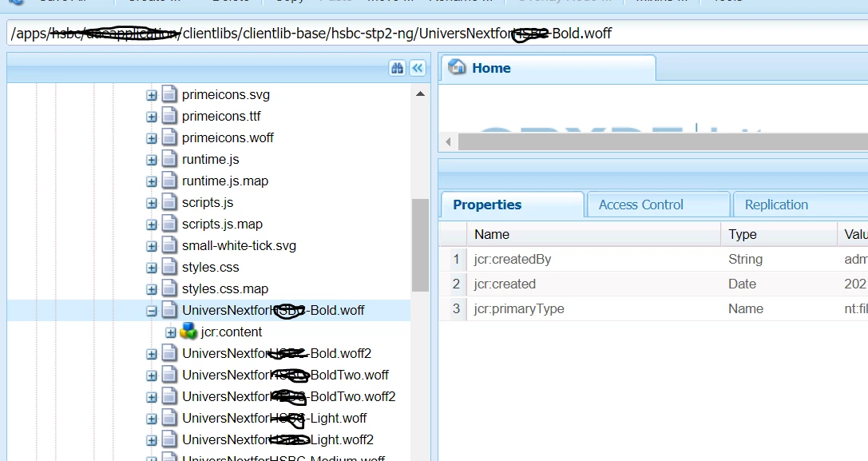Expand the primeicons.ttf node
The image size is (868, 461).
pyautogui.click(x=151, y=117)
